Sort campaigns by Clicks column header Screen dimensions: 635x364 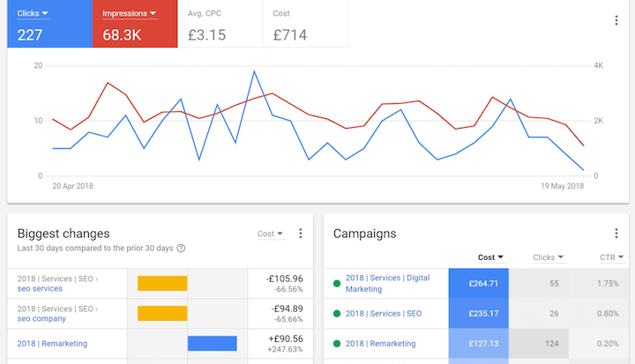click(x=548, y=257)
